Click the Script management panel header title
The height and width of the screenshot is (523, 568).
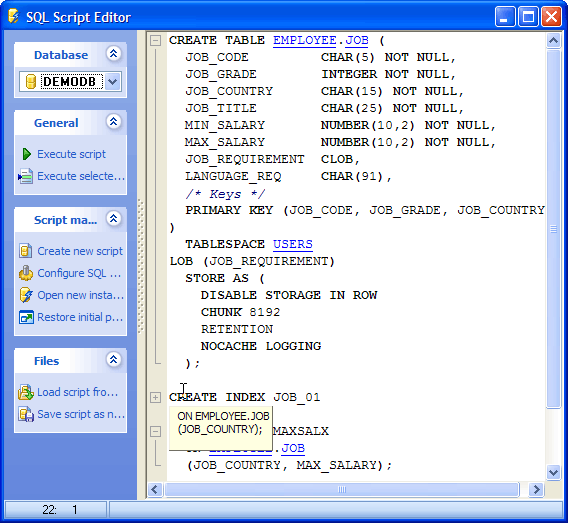click(66, 220)
